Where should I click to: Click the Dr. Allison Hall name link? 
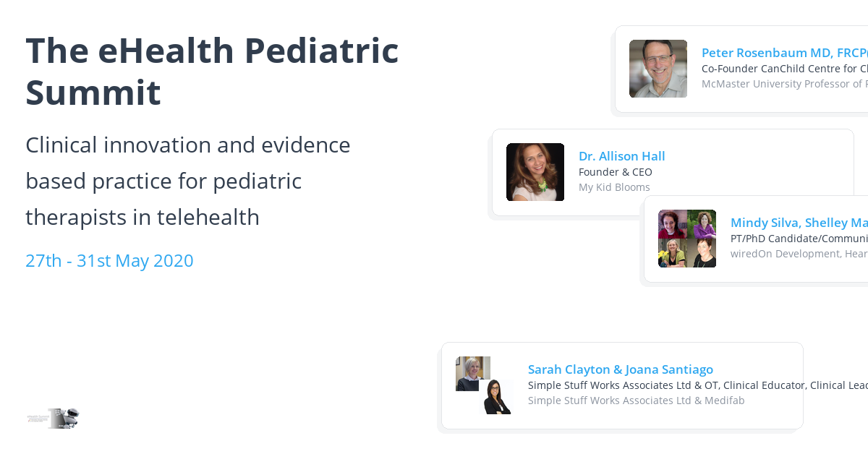(622, 156)
